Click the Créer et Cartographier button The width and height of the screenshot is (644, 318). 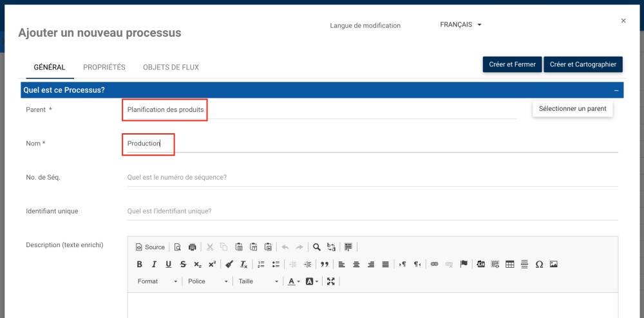583,64
